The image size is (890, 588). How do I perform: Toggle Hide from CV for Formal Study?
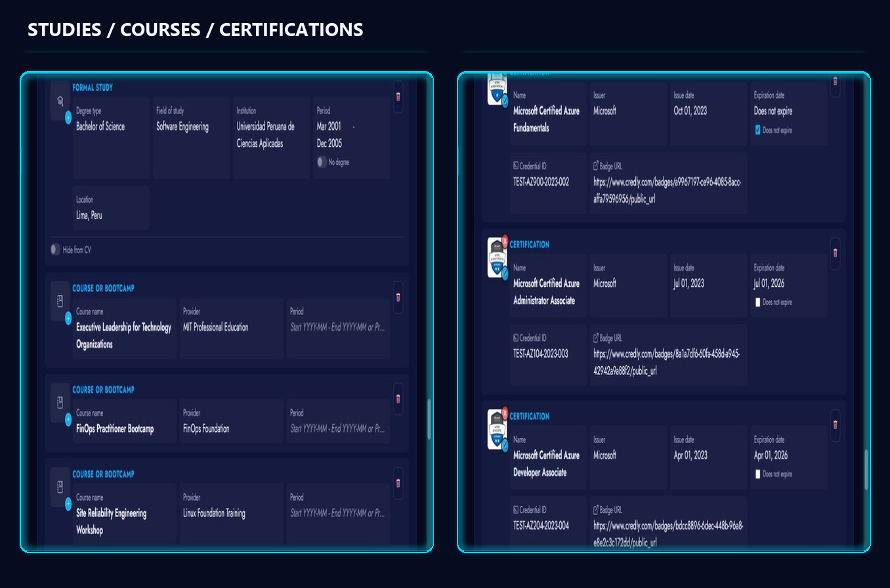pyautogui.click(x=56, y=250)
